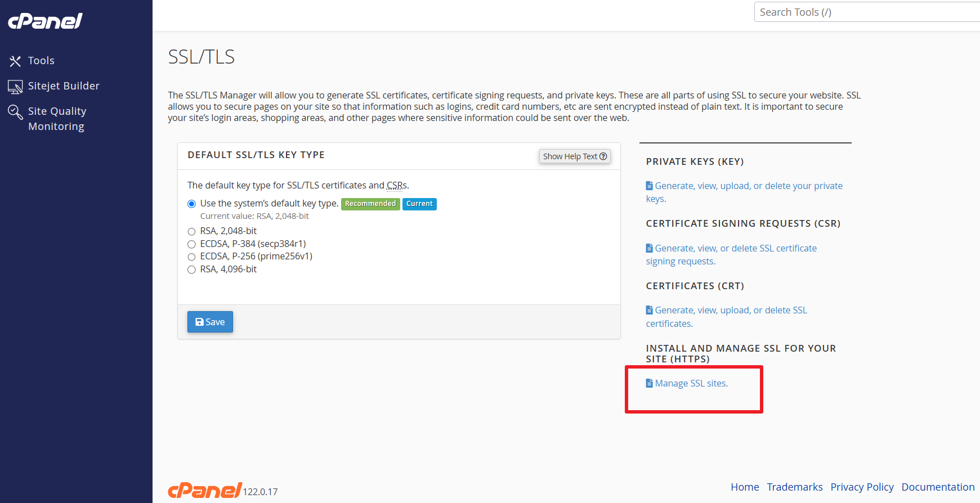Open the Documentation footer link
Viewport: 980px width, 503px height.
click(x=938, y=487)
